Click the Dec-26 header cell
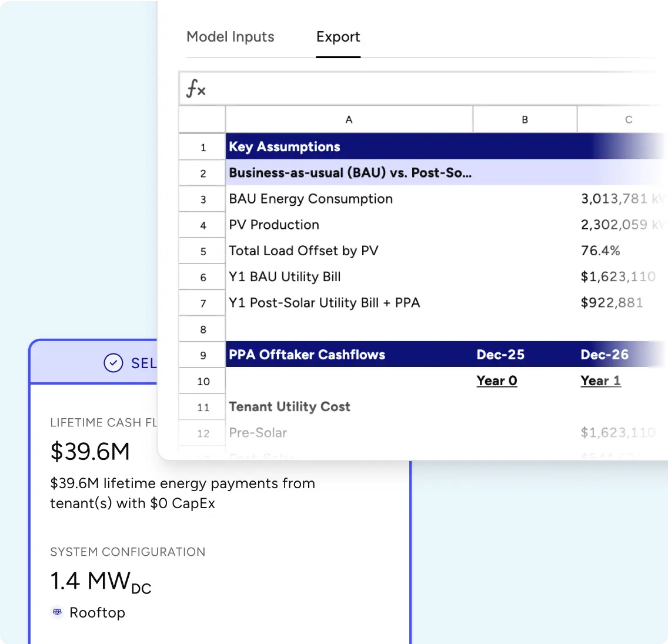 (604, 355)
